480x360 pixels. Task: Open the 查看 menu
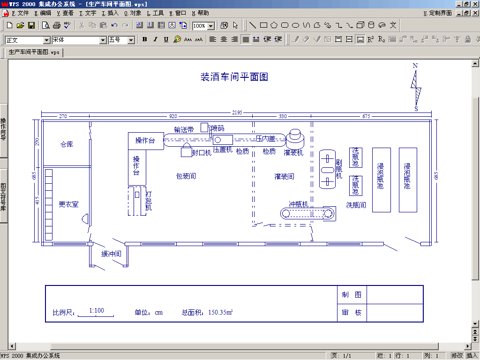pyautogui.click(x=65, y=13)
